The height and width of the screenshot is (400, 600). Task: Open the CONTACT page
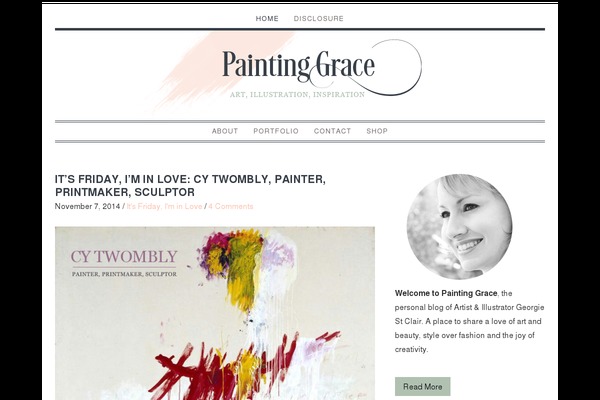(x=332, y=131)
